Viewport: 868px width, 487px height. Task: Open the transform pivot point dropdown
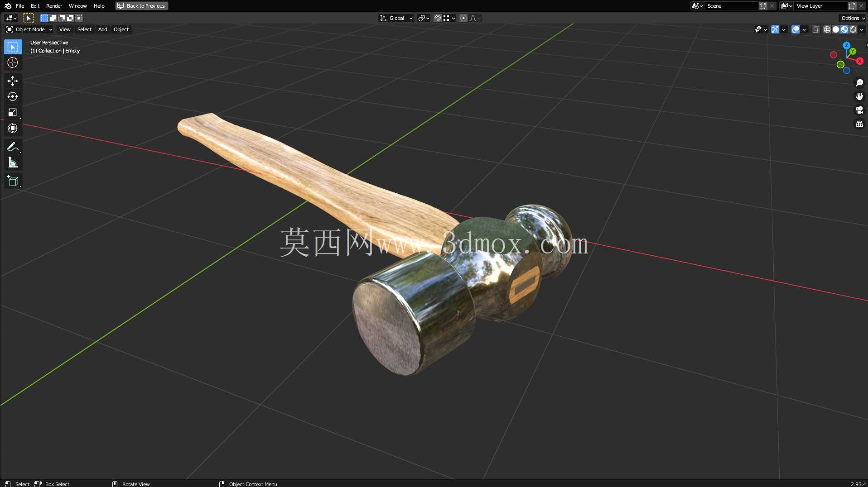click(424, 18)
